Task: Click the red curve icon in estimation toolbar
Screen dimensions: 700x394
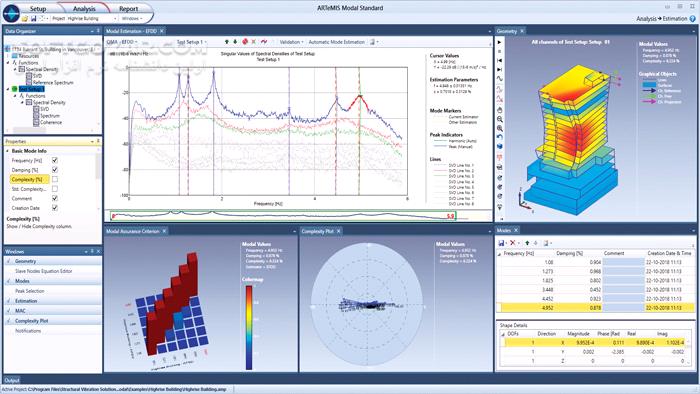Action: click(x=264, y=42)
